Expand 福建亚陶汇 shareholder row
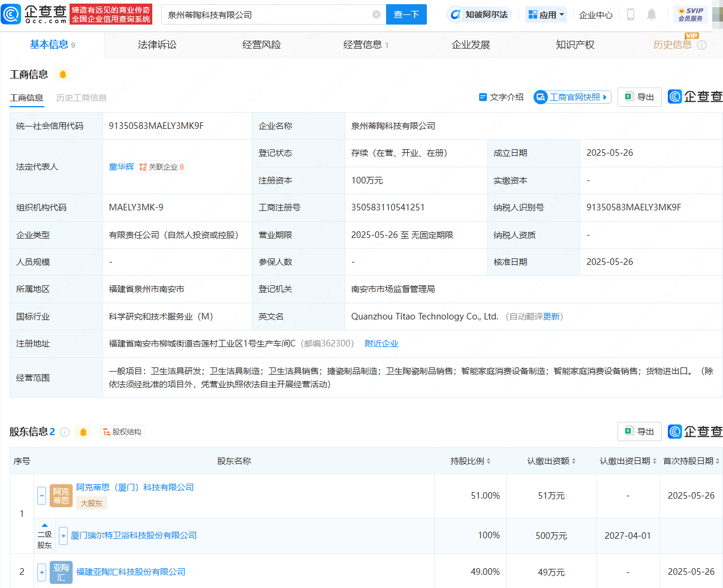The height and width of the screenshot is (588, 723). tap(42, 572)
